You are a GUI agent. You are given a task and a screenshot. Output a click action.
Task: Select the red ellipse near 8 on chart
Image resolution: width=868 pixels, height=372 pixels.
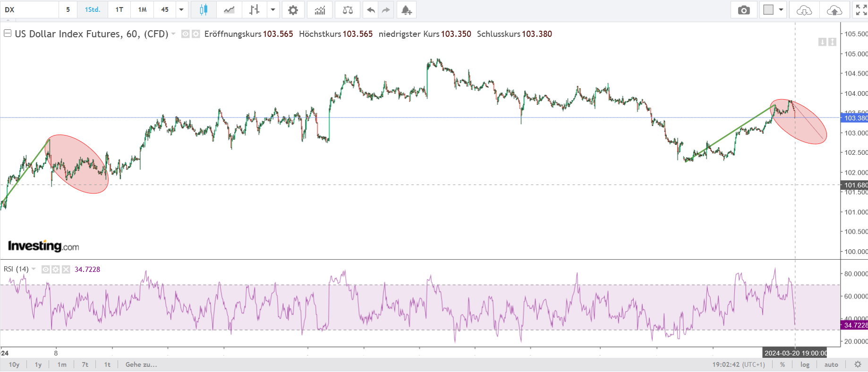click(77, 164)
